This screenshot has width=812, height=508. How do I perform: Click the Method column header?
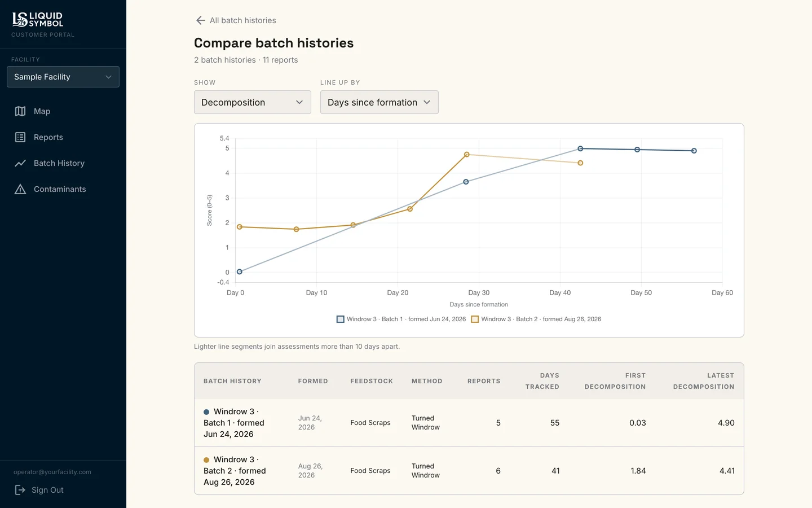tap(427, 381)
